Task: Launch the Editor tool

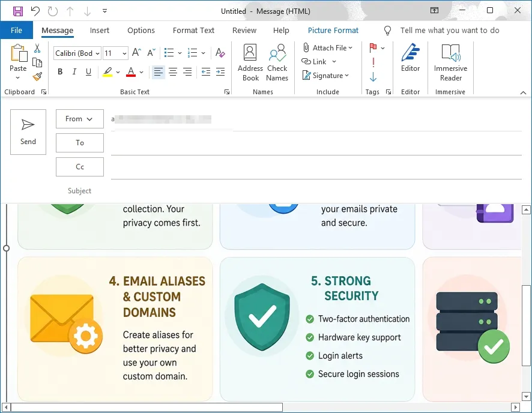Action: click(x=411, y=58)
